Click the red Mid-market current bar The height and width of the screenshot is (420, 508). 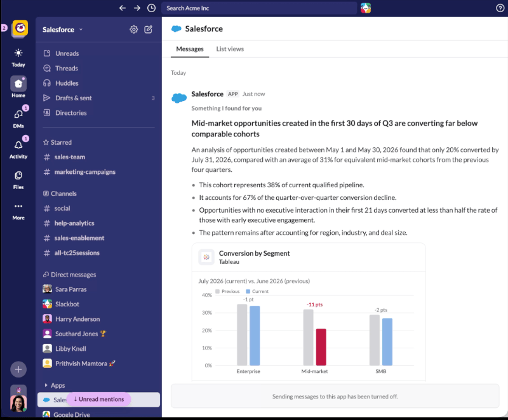(321, 347)
